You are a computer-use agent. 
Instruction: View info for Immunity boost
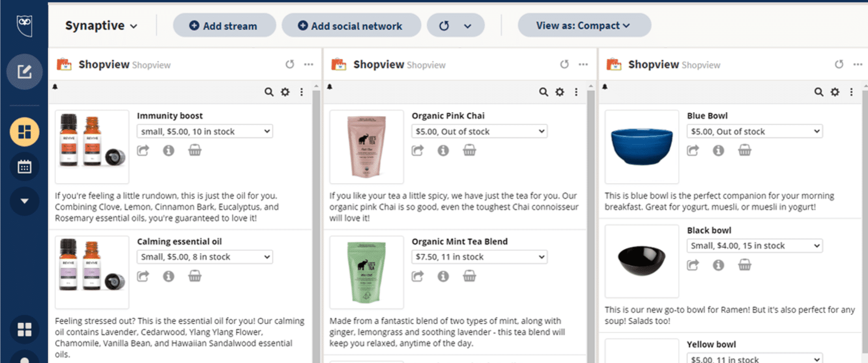click(169, 150)
